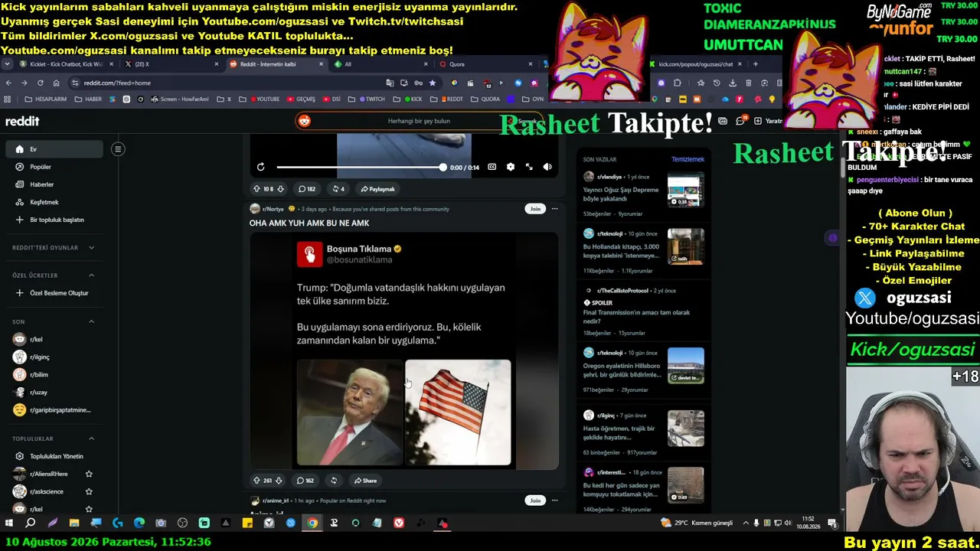Screen dimensions: 980x551
Task: Open Windows taskbar search
Action: 31,523
